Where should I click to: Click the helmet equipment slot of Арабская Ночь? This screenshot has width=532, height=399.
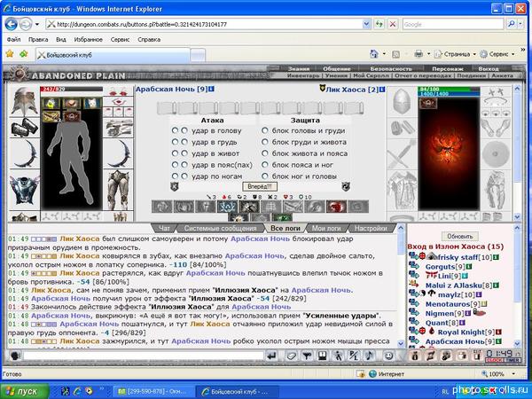click(25, 101)
